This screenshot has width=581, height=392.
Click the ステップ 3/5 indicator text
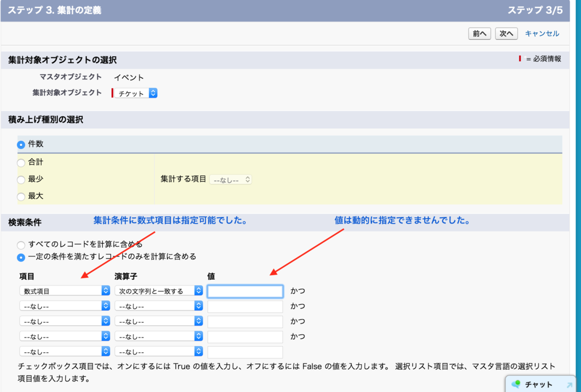535,10
